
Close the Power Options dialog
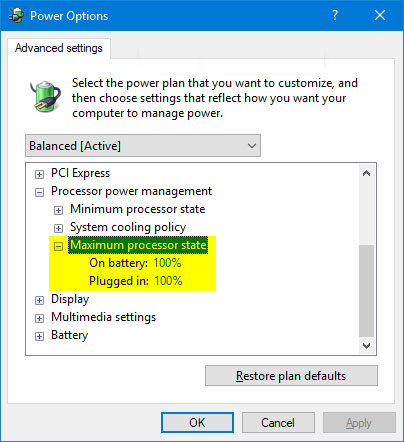pos(380,15)
